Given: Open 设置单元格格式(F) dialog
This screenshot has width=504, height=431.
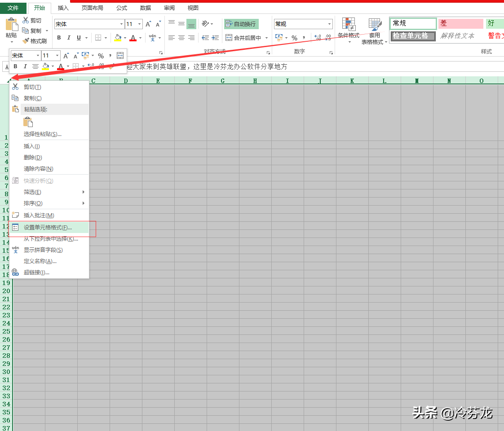Looking at the screenshot, I should click(49, 227).
